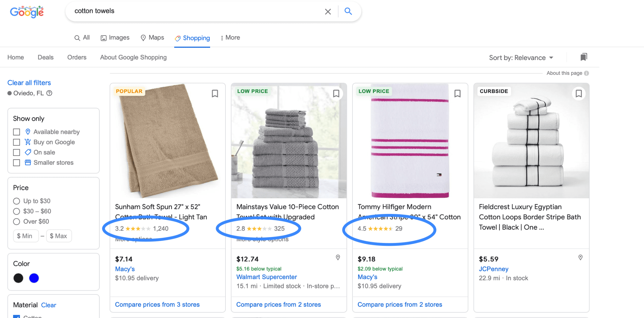Viewport: 644px width, 318px height.
Task: Save the Mainstays Value 10-Piece towel set
Action: click(336, 94)
